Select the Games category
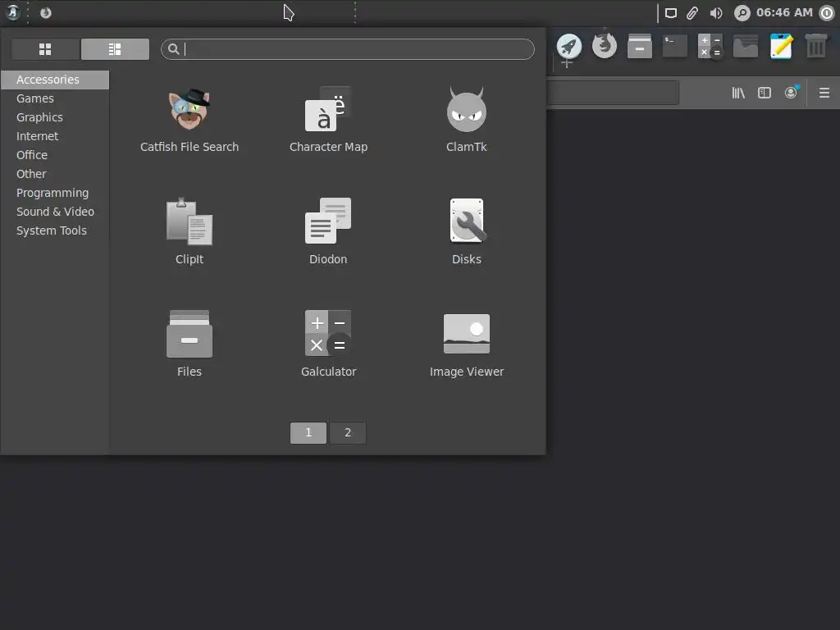 55,98
